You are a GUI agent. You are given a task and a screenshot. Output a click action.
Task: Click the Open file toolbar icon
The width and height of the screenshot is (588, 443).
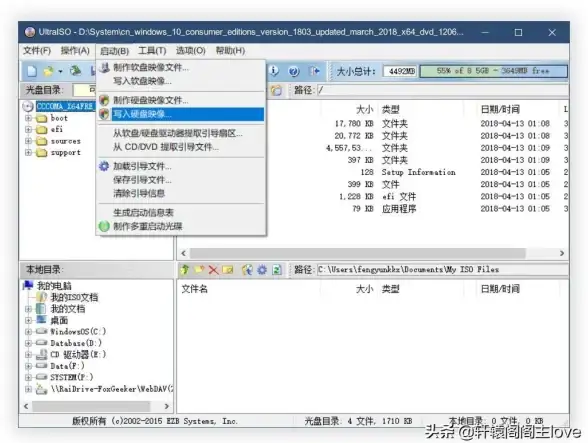point(49,71)
